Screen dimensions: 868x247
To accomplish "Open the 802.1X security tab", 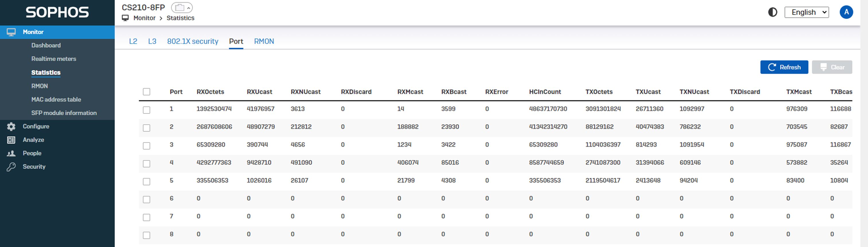I will coord(192,42).
